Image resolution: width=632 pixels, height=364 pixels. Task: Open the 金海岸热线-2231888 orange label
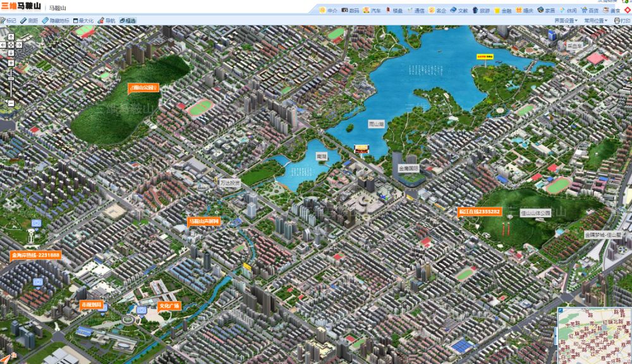coord(35,255)
